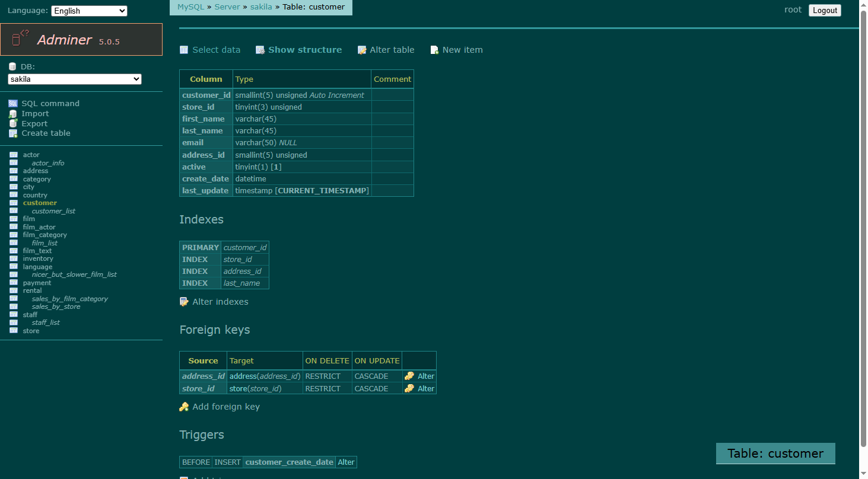The width and height of the screenshot is (868, 479).
Task: Open the payment table link
Action: click(37, 283)
